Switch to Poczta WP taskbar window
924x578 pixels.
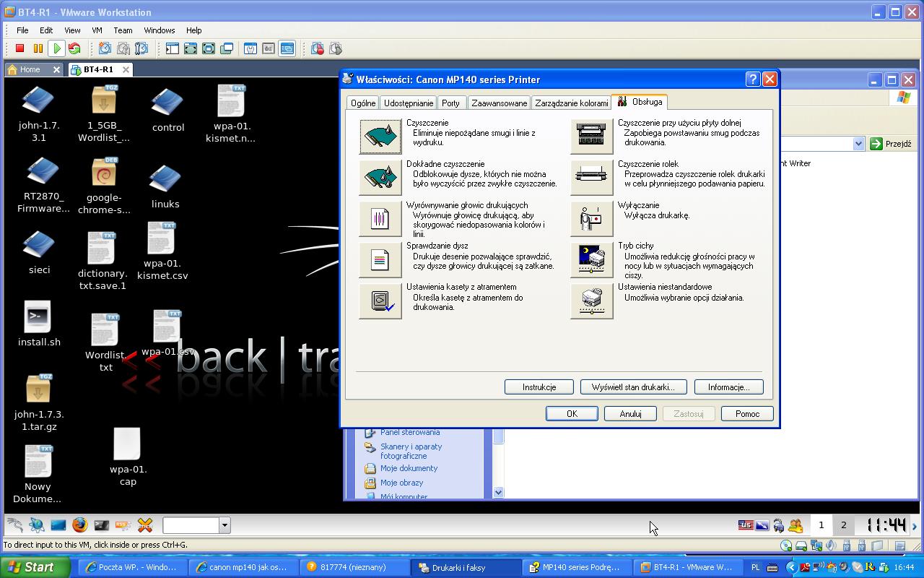pyautogui.click(x=133, y=567)
